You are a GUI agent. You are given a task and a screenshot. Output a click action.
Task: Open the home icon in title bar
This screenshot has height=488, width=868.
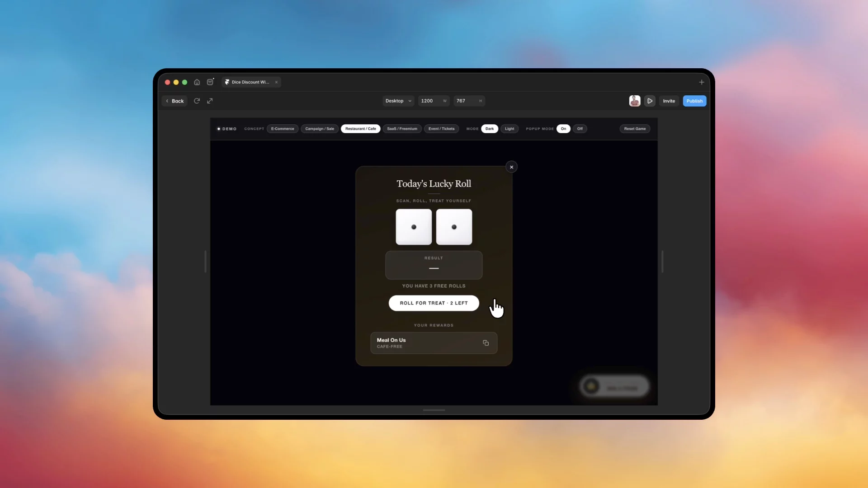(197, 82)
